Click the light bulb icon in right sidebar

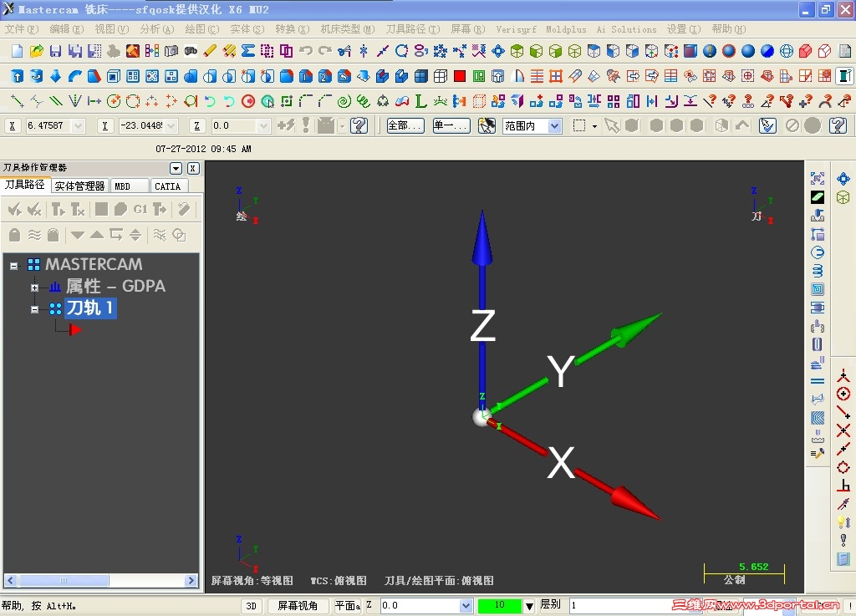(843, 522)
